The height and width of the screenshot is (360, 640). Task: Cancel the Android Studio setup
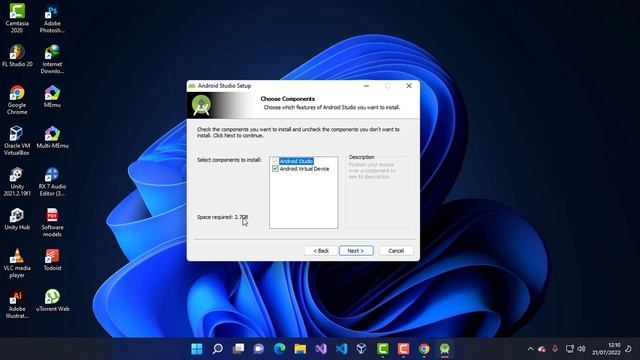point(396,251)
